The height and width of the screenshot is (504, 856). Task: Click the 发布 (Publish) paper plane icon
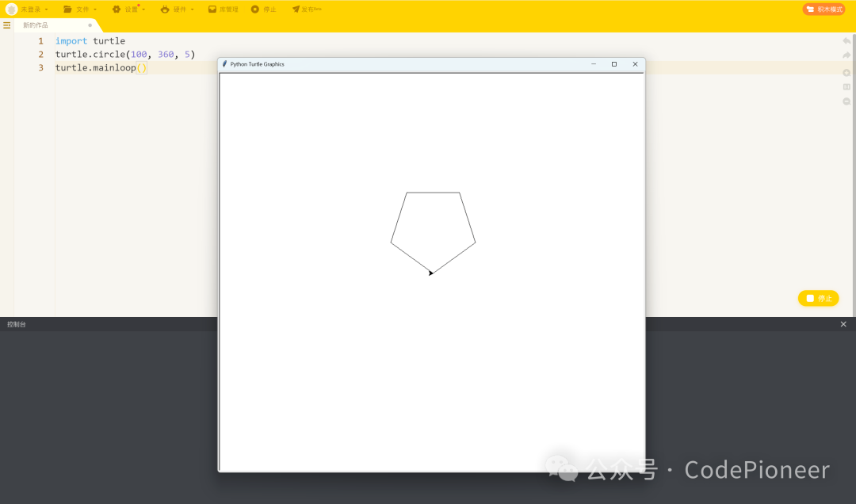tap(296, 10)
